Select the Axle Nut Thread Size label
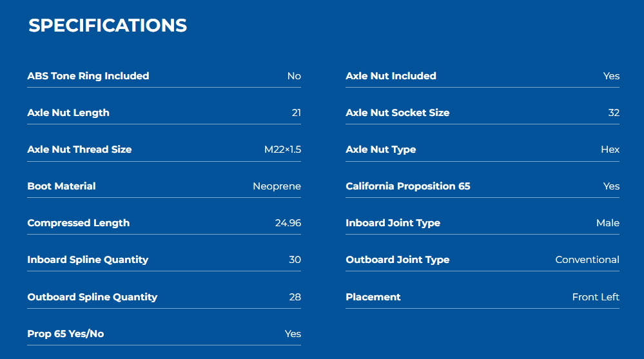The height and width of the screenshot is (359, 644). tap(80, 150)
